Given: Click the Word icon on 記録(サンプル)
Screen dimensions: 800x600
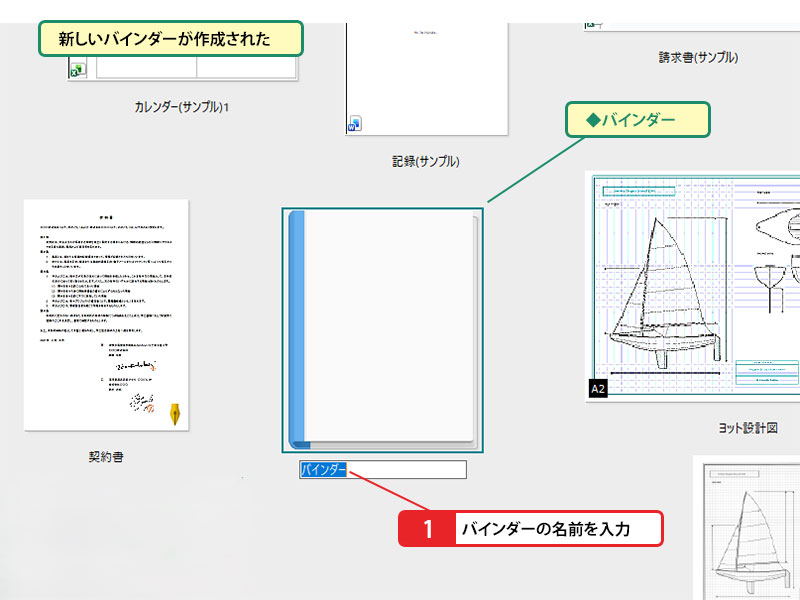Looking at the screenshot, I should (x=355, y=124).
